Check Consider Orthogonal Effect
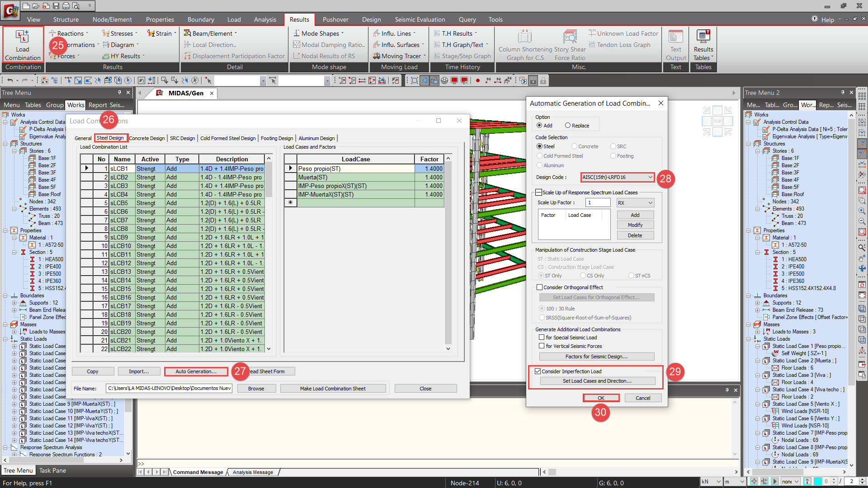This screenshot has height=488, width=868. (539, 287)
